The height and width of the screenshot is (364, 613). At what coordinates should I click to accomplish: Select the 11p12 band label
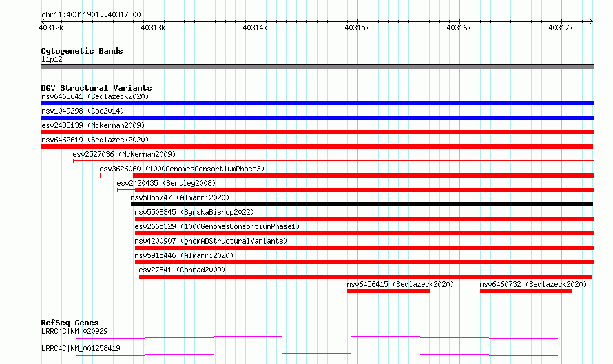click(52, 59)
